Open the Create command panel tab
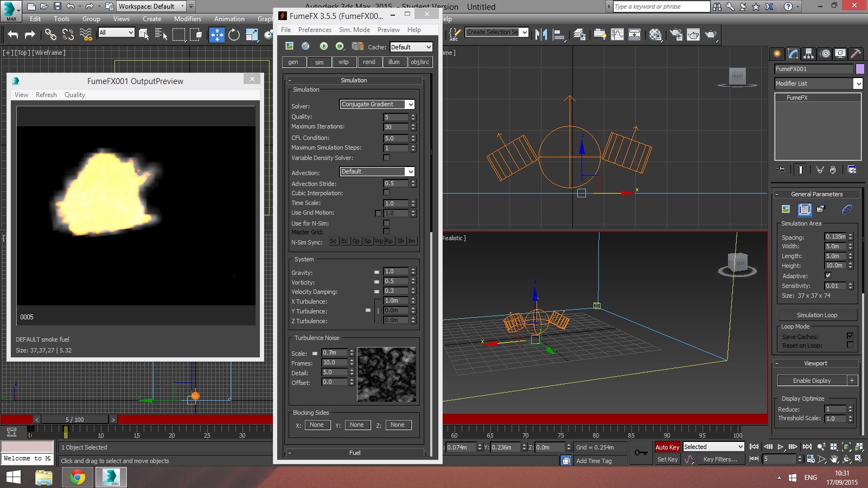Screen dimensions: 868x488 777,53
